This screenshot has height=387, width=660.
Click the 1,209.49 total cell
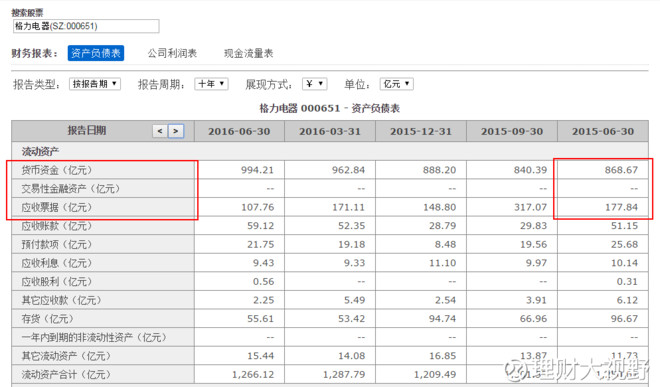click(x=421, y=374)
